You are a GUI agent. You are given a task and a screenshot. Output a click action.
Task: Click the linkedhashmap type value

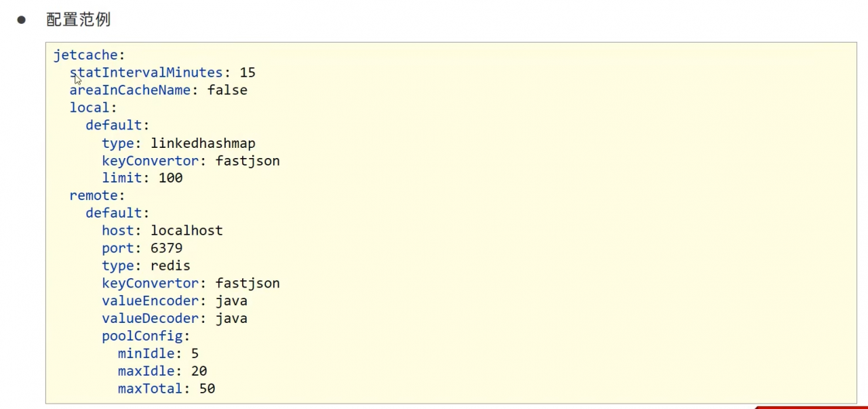[203, 143]
